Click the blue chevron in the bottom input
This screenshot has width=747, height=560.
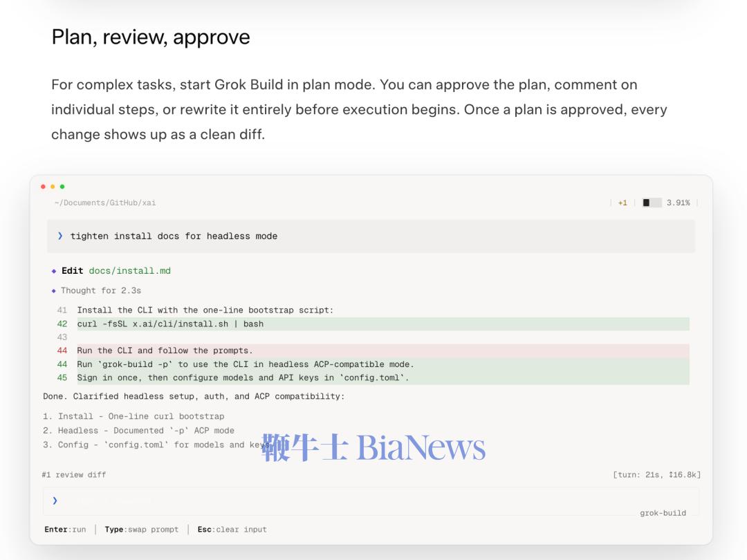[x=55, y=501]
